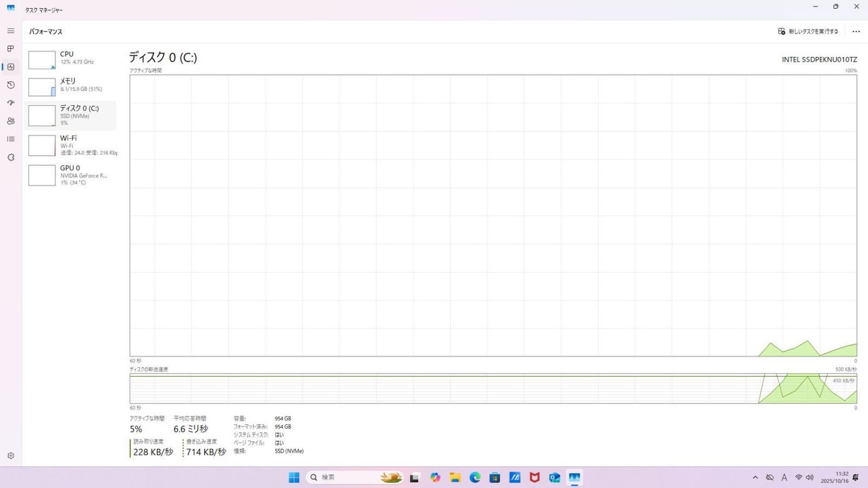This screenshot has height=488, width=868.
Task: Launch Microsoft Edge from the taskbar
Action: (475, 478)
